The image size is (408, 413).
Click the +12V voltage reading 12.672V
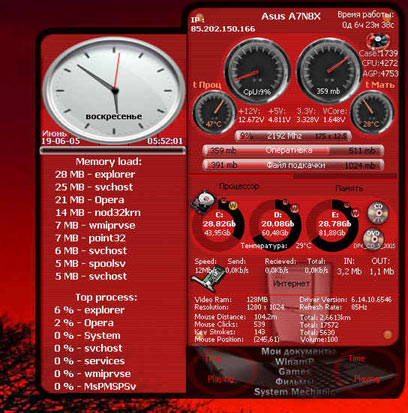coord(251,119)
